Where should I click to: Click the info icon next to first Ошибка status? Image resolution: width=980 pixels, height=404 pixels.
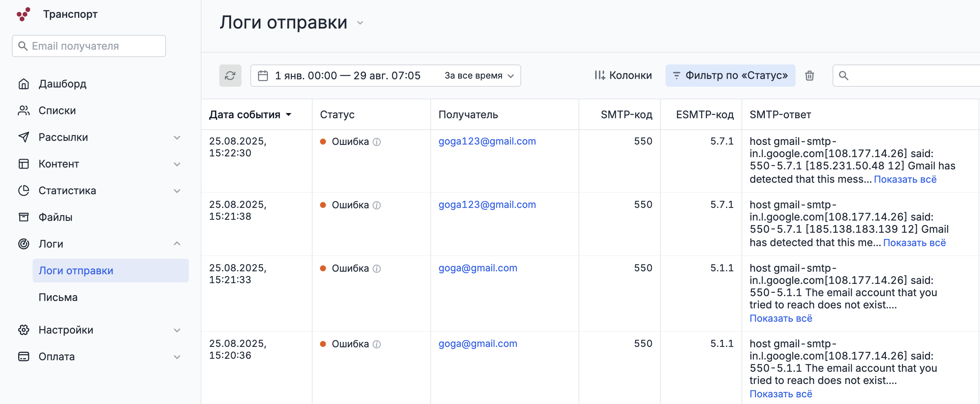click(x=377, y=142)
